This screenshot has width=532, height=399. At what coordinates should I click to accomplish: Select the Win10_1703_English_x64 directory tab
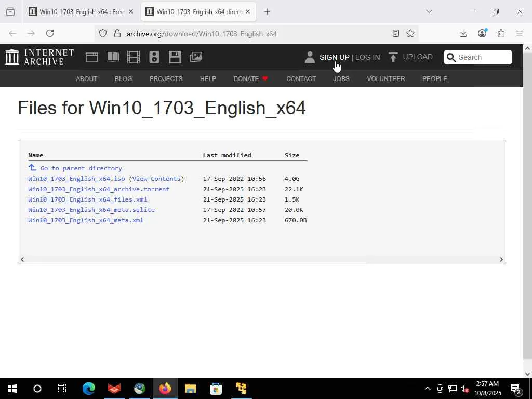click(198, 12)
